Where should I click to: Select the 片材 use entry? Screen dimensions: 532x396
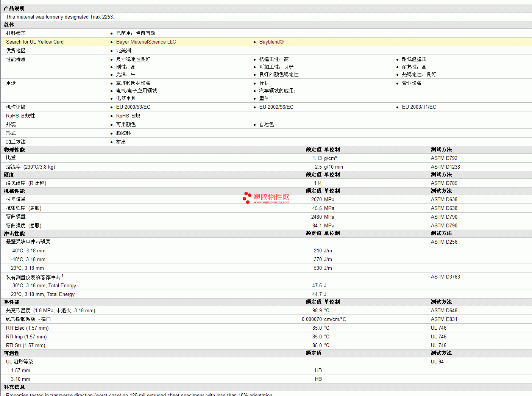coord(264,83)
